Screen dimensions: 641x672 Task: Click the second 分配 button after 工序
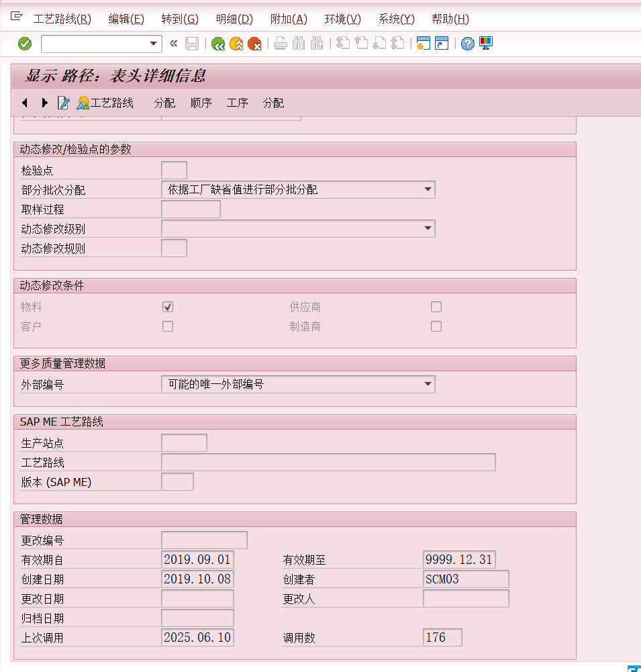[x=273, y=103]
